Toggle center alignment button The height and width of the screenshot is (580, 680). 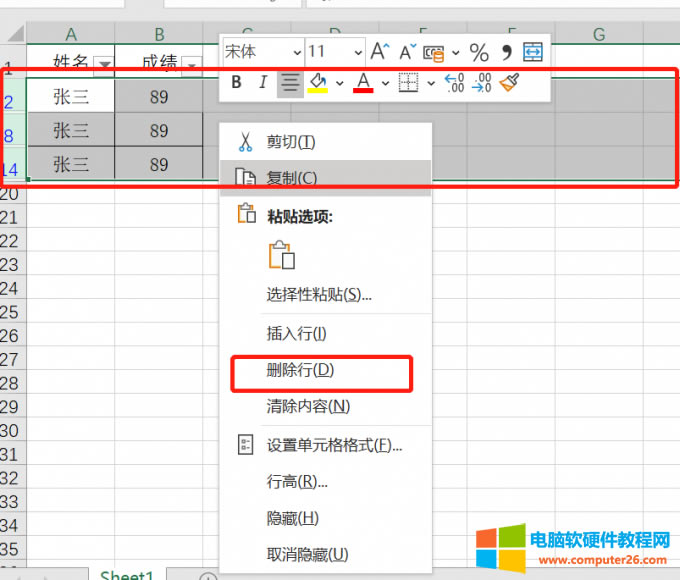click(290, 83)
